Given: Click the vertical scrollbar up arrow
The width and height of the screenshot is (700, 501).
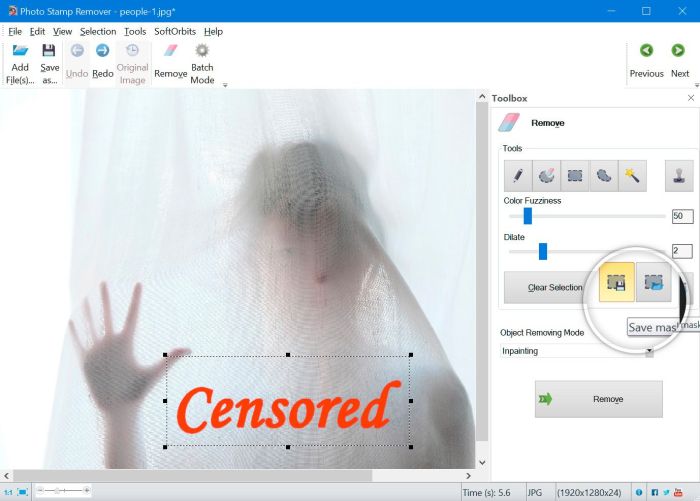Looking at the screenshot, I should coord(482,96).
